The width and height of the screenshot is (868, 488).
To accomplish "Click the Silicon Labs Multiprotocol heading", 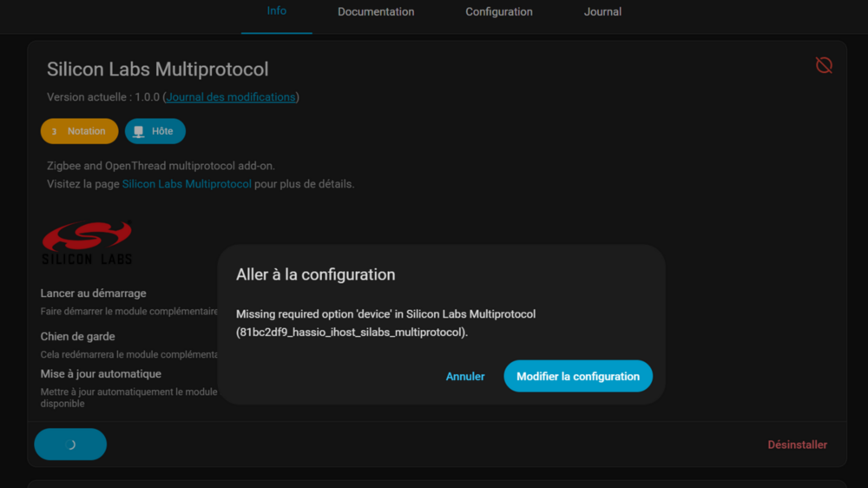I will click(x=158, y=69).
